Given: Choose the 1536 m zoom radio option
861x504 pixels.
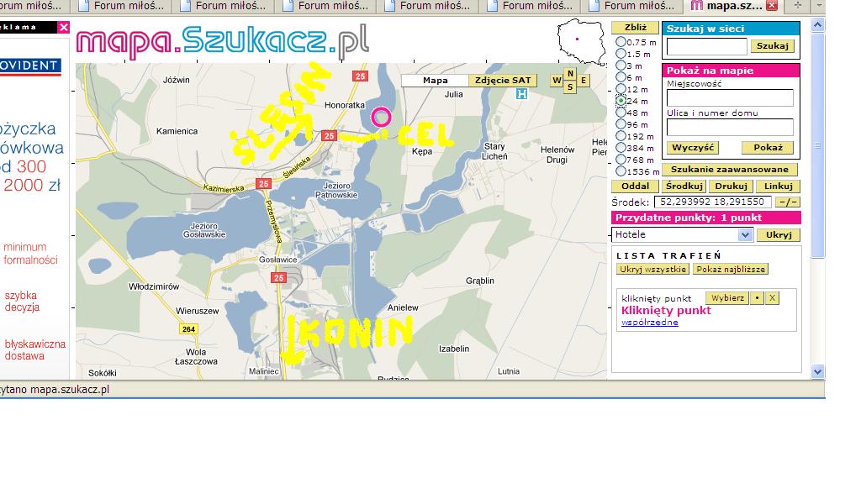Looking at the screenshot, I should coord(621,171).
